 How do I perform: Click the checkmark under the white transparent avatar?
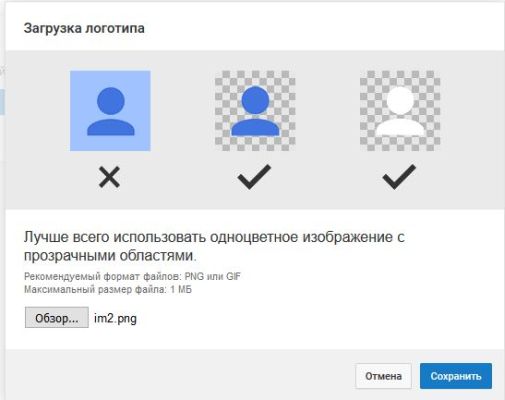coord(399,177)
